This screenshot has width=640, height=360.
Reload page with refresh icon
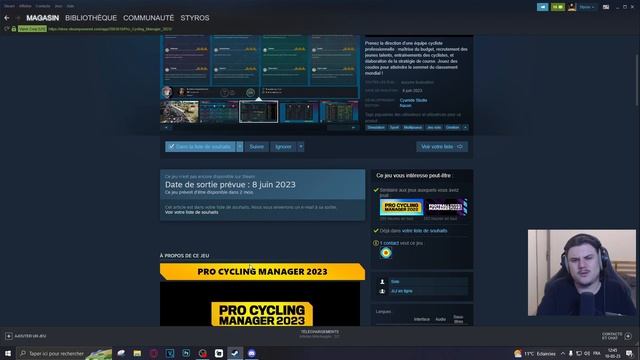tap(7, 29)
